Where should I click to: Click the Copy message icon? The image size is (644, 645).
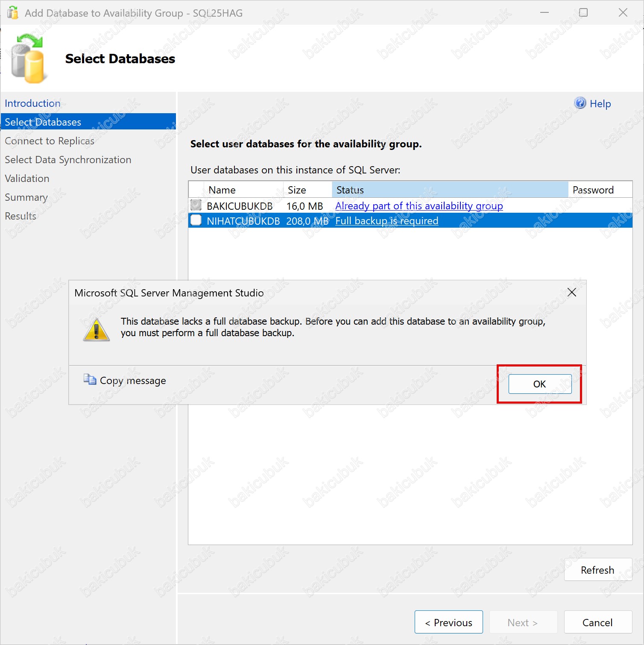90,380
